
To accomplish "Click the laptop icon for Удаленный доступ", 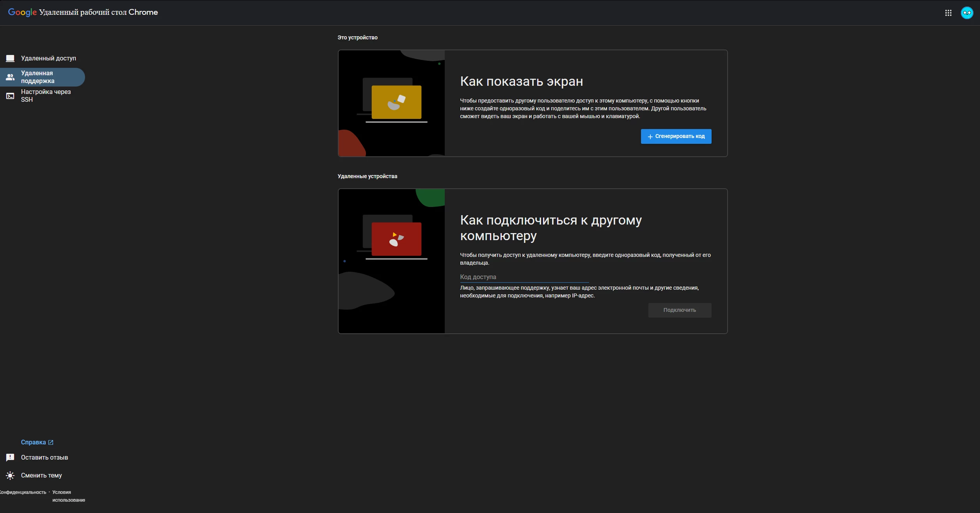I will [10, 58].
